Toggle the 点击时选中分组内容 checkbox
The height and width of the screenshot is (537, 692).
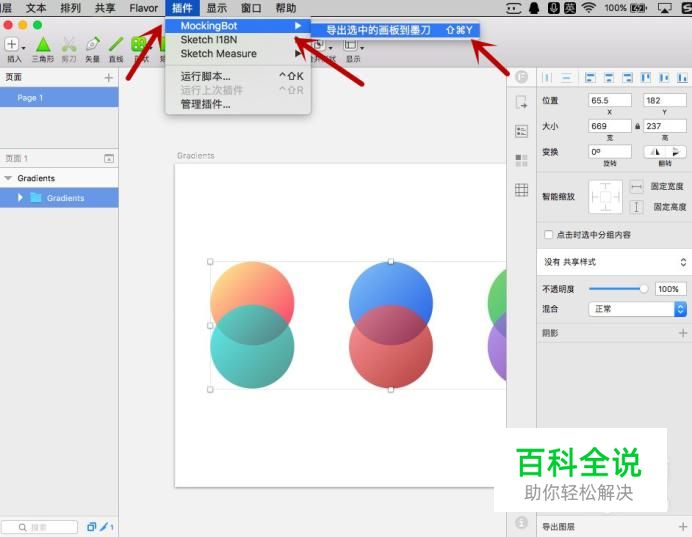(x=548, y=235)
